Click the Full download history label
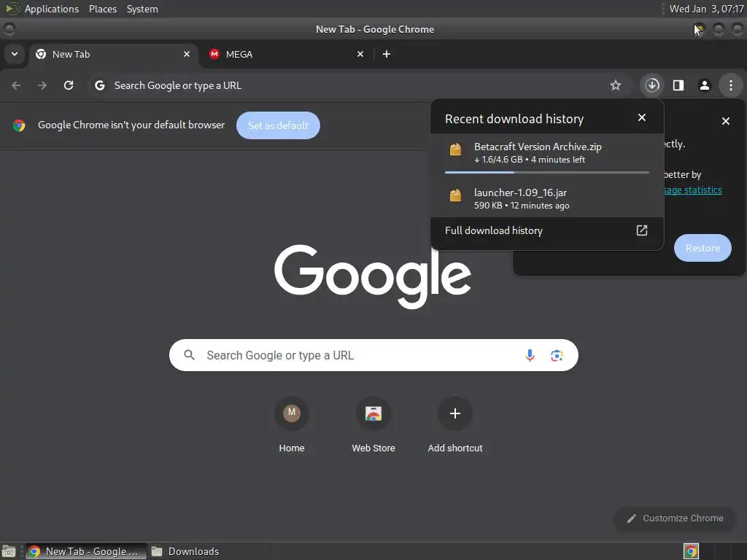Image resolution: width=747 pixels, height=560 pixels. pyautogui.click(x=494, y=230)
